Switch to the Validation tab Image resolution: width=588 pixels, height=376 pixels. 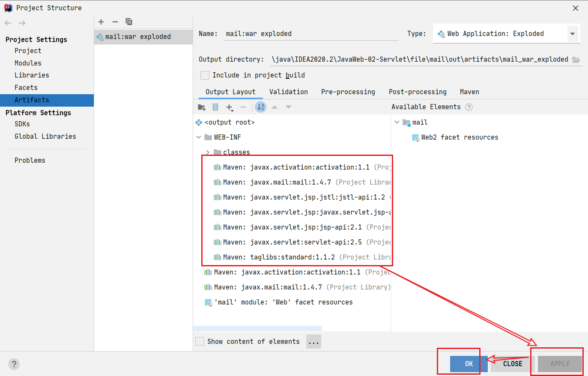(288, 92)
